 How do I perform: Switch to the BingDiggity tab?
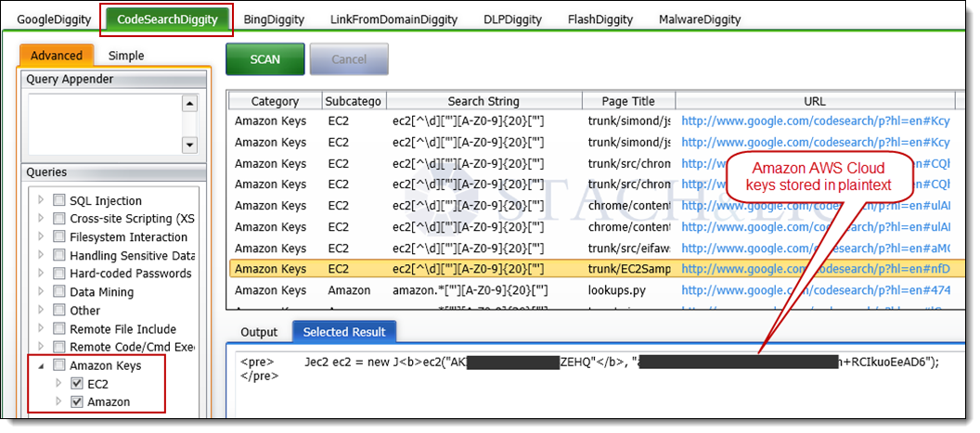[274, 19]
